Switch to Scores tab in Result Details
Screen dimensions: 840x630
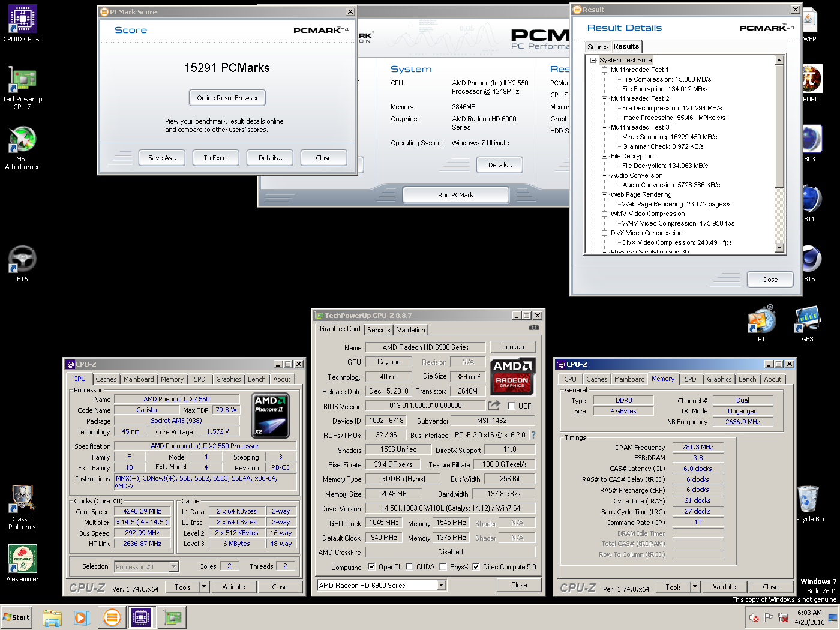(x=598, y=47)
